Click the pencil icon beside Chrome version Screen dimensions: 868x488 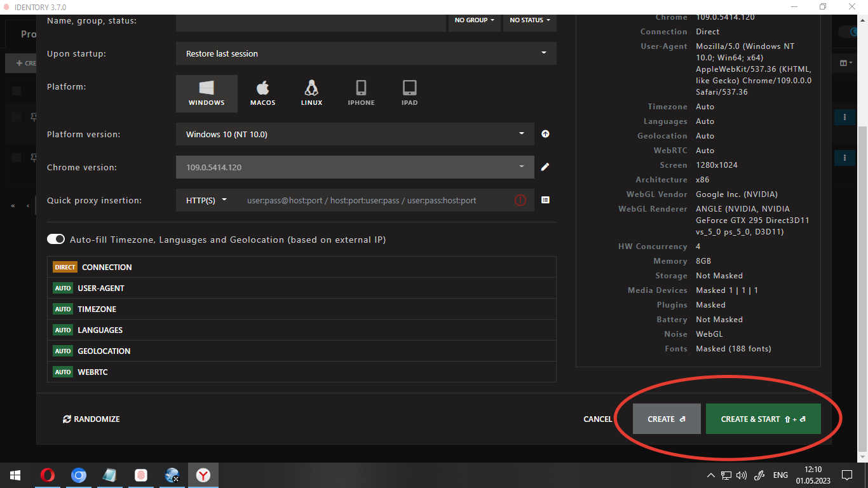545,167
